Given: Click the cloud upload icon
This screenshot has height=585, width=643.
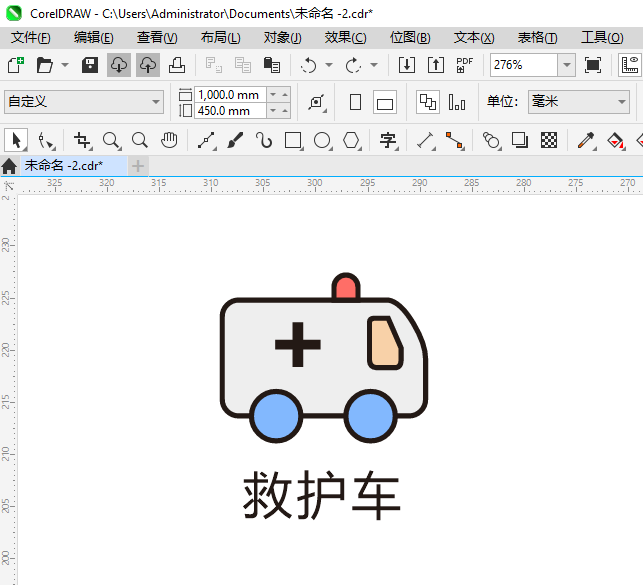Looking at the screenshot, I should click(x=148, y=65).
